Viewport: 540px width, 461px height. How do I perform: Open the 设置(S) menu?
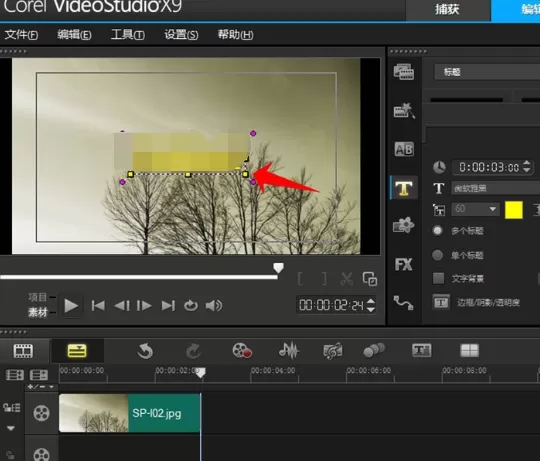click(181, 35)
